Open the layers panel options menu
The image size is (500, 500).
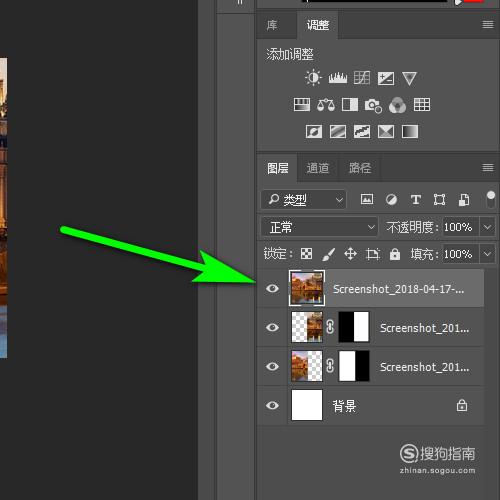(x=488, y=167)
